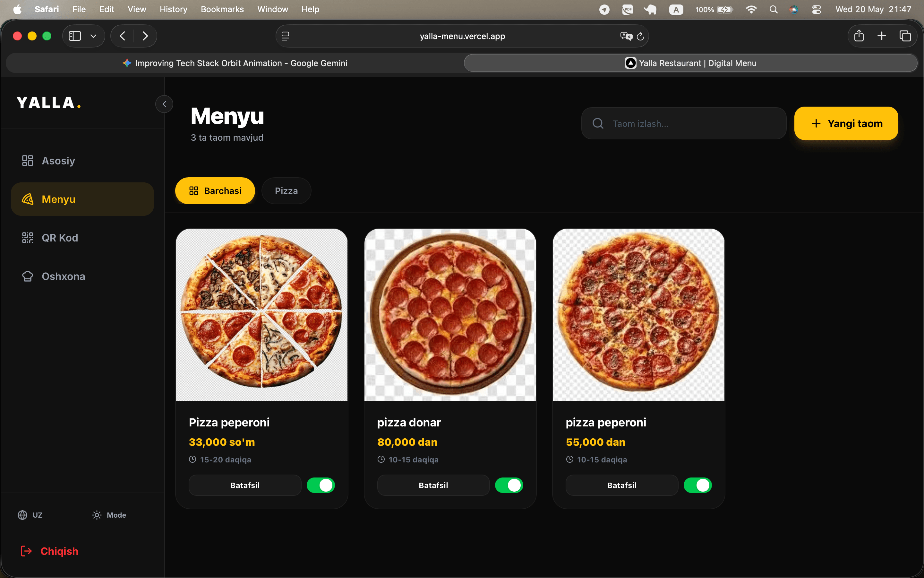Open Wi-Fi status in menu bar

751,9
